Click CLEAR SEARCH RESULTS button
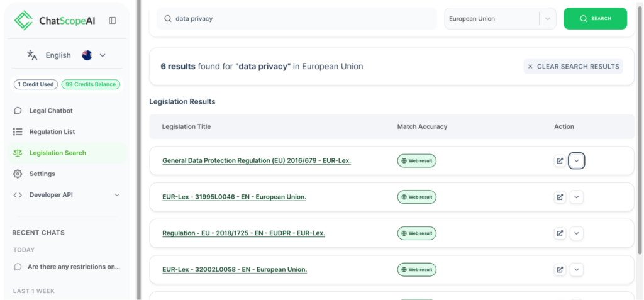 (573, 67)
